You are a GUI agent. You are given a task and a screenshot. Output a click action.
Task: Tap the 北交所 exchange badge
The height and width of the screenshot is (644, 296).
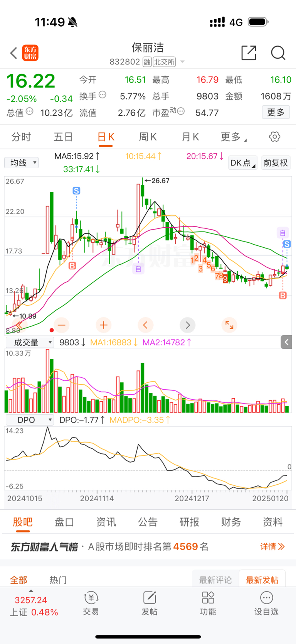coord(164,62)
